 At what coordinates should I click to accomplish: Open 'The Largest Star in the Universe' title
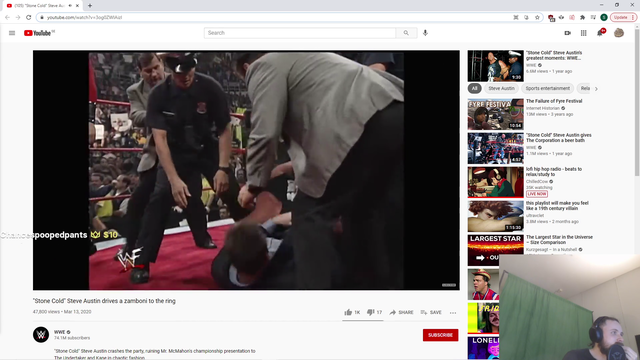[x=559, y=240]
